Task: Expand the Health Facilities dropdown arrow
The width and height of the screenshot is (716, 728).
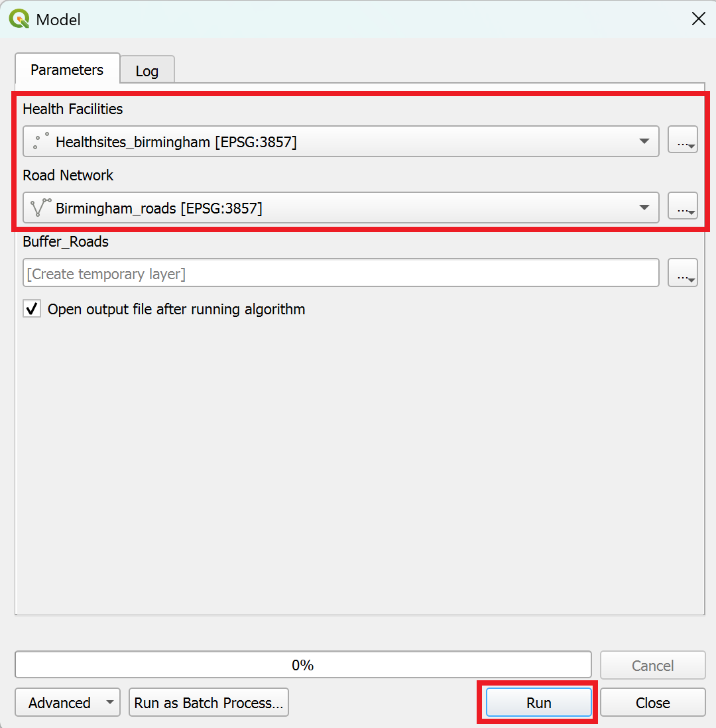Action: (644, 141)
